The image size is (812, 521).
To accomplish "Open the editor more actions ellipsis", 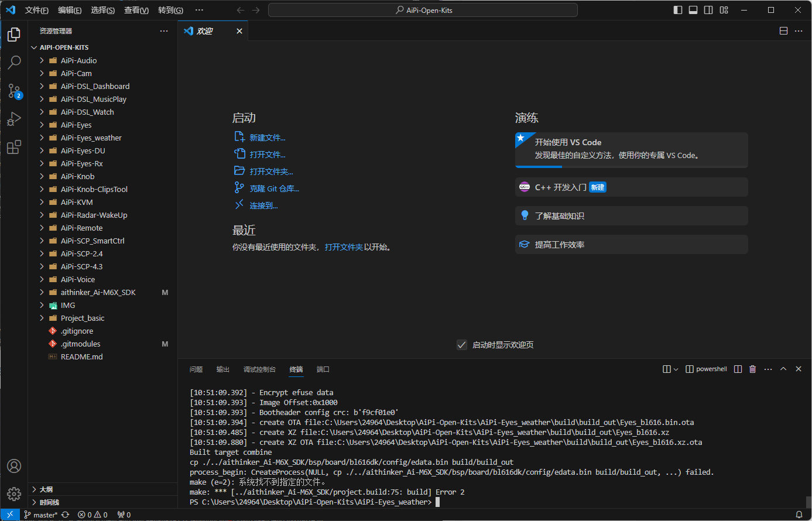I will pyautogui.click(x=799, y=31).
